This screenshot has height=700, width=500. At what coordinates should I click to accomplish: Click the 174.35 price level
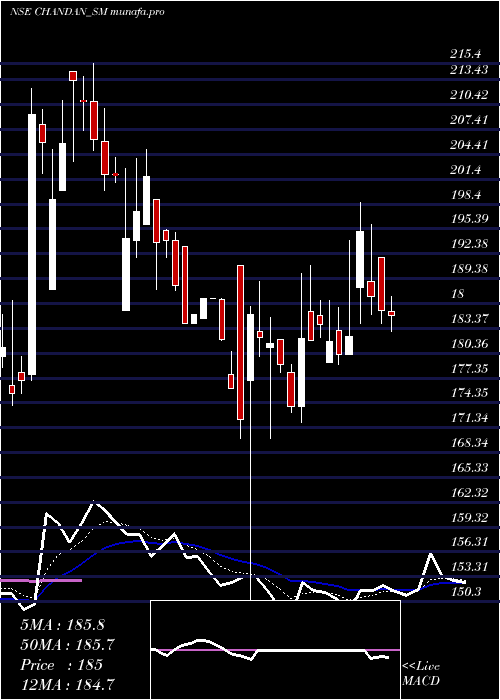point(469,393)
